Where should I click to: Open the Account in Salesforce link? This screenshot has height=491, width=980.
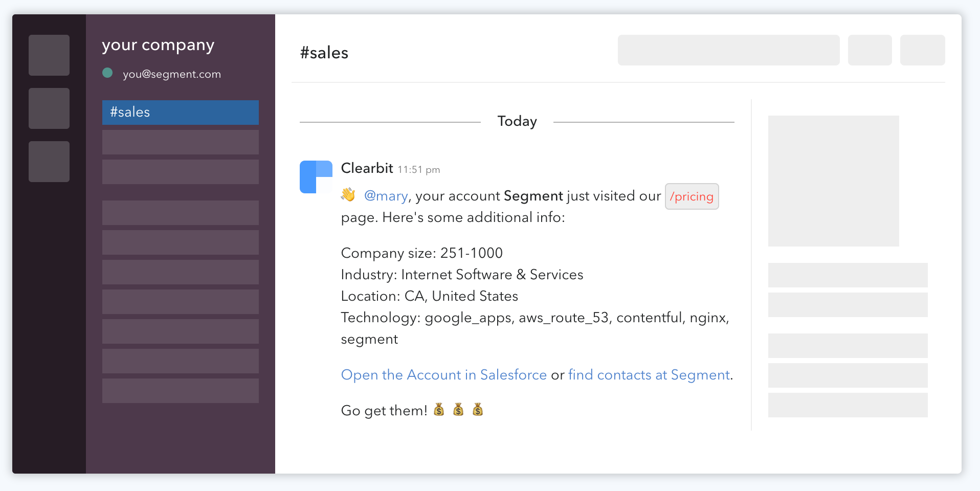click(444, 375)
